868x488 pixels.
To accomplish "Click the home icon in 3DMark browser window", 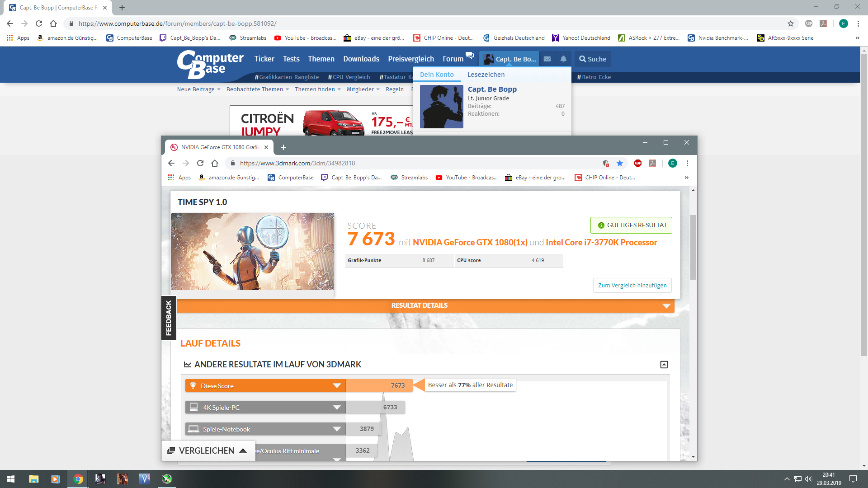I will 215,163.
